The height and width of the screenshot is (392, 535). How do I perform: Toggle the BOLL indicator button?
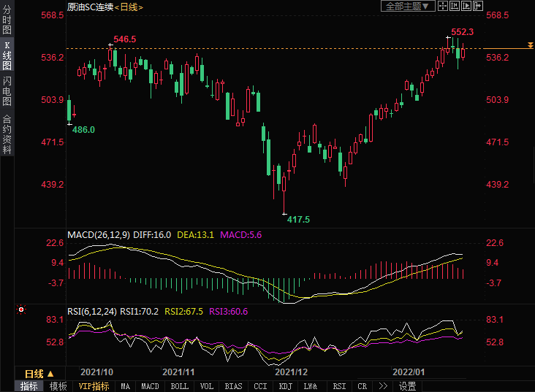point(179,386)
